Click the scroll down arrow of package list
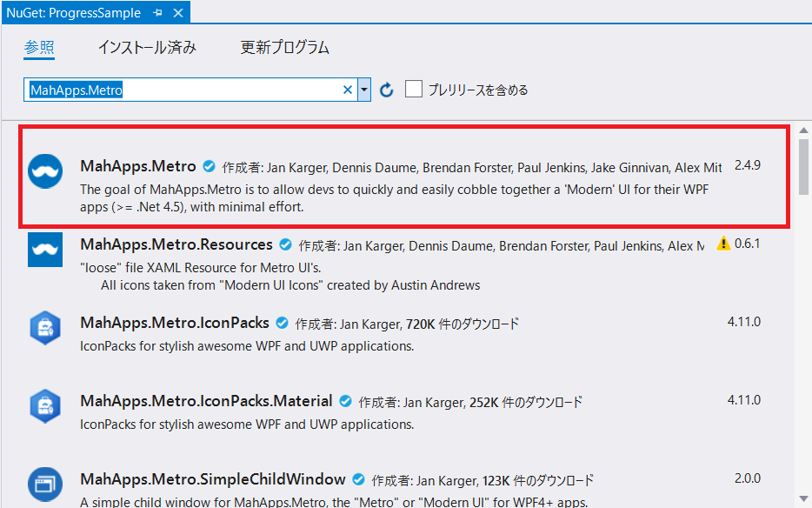812x508 pixels. (803, 498)
